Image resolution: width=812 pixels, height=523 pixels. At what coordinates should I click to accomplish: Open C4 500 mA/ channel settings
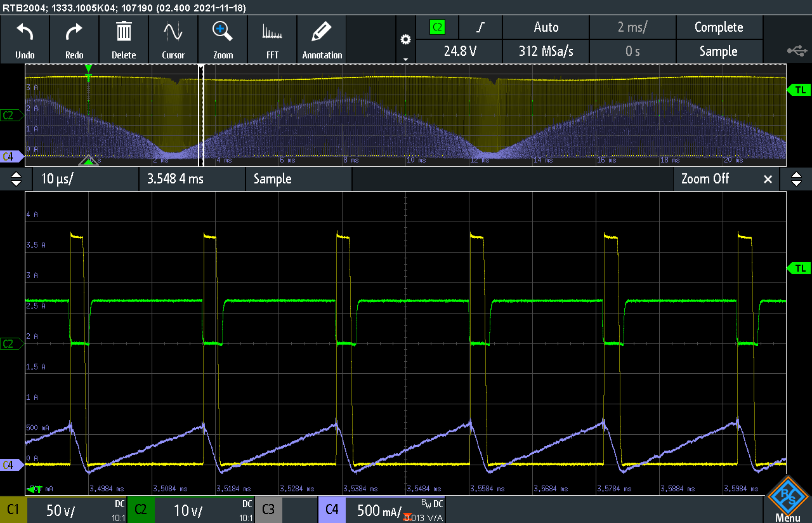(381, 510)
